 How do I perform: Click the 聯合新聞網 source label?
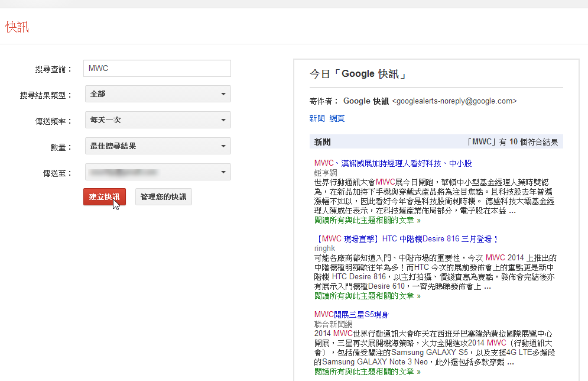pos(333,324)
